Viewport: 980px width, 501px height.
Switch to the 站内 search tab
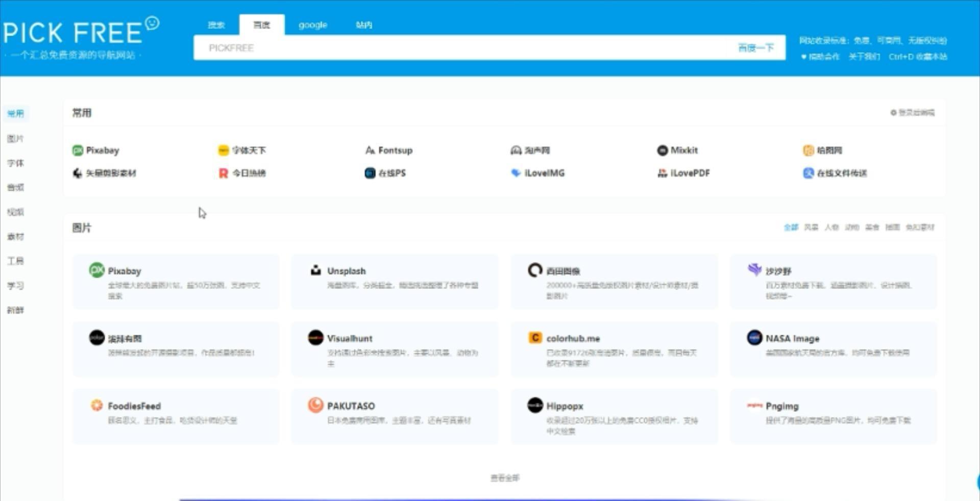pos(364,25)
